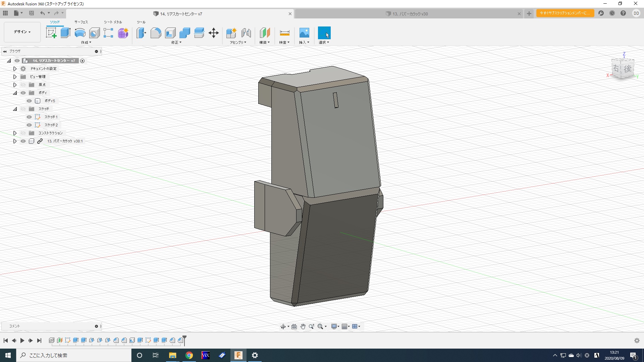Click the Joint assembly icon
Image resolution: width=644 pixels, height=362 pixels.
point(246,33)
